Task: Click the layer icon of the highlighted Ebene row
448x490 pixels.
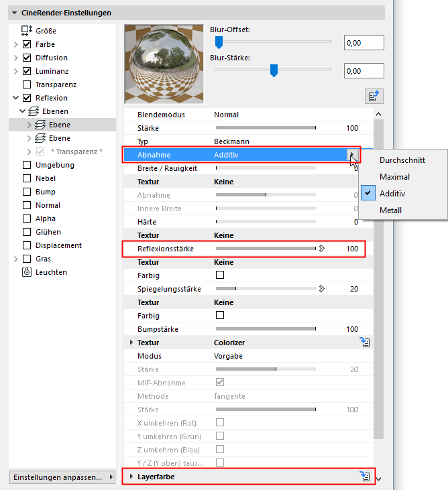Action: [40, 125]
